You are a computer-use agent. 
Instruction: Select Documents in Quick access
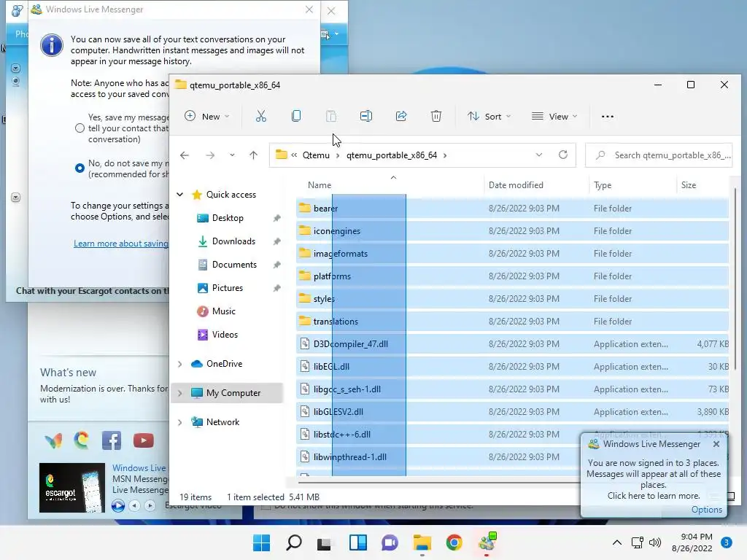pos(234,264)
